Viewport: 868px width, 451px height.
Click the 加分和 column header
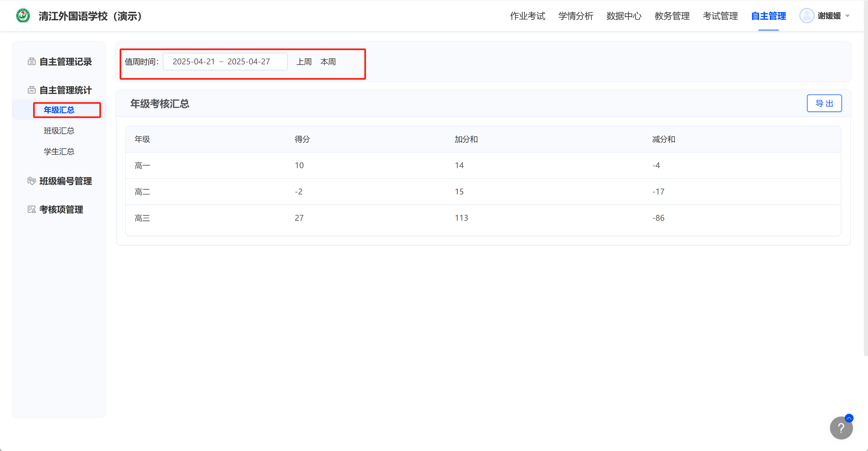pyautogui.click(x=466, y=139)
